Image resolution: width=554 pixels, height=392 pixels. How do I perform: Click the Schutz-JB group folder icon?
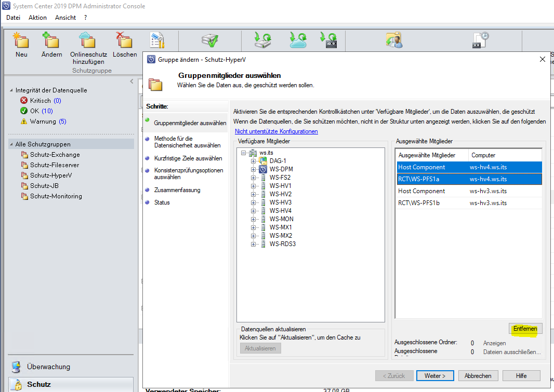24,185
